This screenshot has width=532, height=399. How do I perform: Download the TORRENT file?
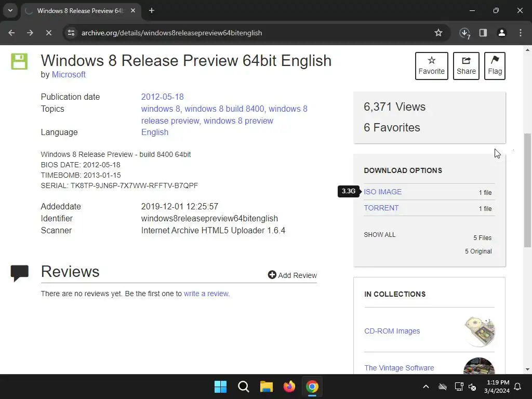click(381, 208)
